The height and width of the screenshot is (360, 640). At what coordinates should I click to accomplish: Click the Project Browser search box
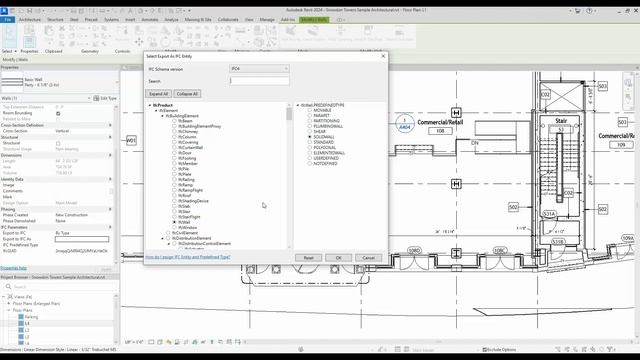[x=59, y=287]
